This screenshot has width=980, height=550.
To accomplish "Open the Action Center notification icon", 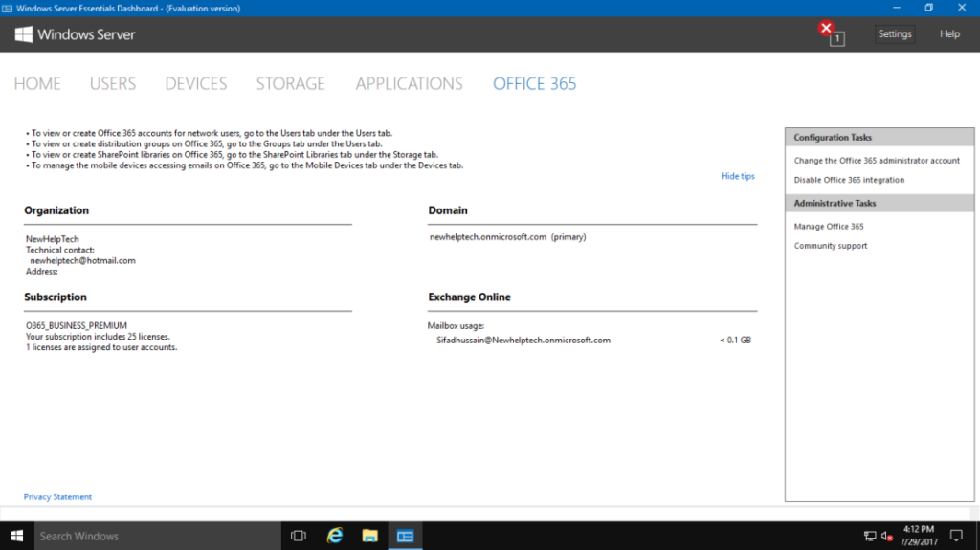I will [x=956, y=536].
